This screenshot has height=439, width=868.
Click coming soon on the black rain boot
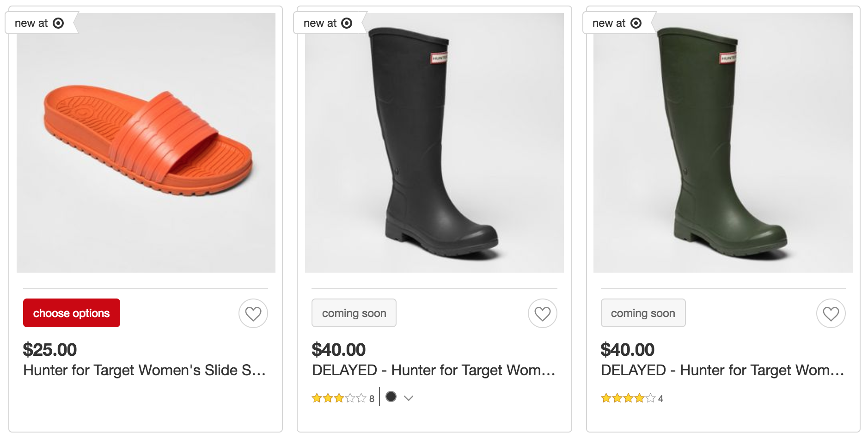[x=354, y=313]
